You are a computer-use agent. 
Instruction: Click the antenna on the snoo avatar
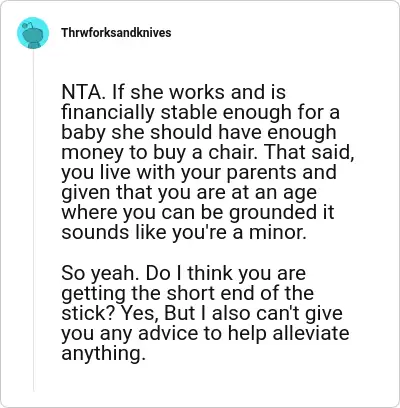(28, 24)
